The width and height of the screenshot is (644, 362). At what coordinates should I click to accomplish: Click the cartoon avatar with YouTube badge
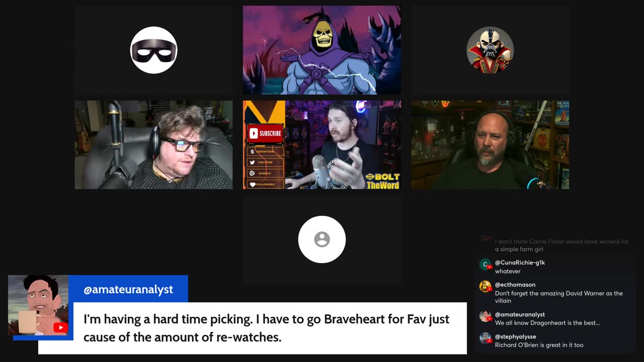pyautogui.click(x=38, y=305)
